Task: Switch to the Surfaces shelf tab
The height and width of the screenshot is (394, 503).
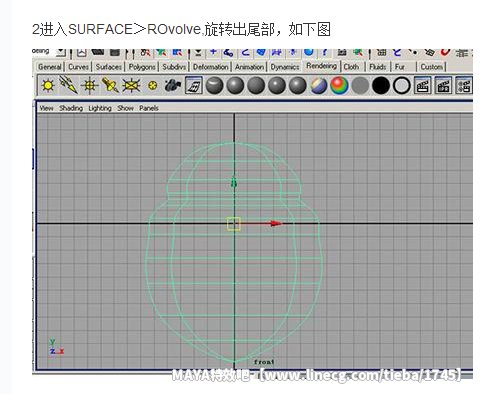Action: coord(109,67)
